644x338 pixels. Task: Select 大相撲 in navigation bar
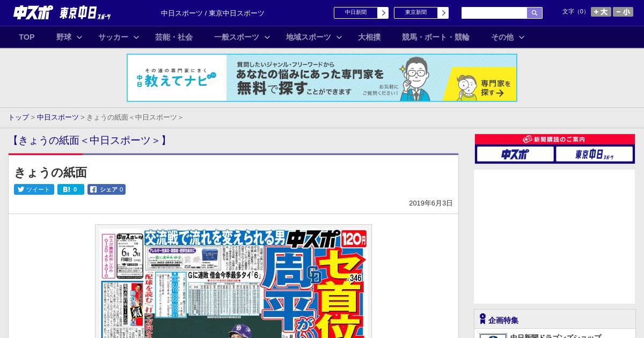click(x=369, y=37)
